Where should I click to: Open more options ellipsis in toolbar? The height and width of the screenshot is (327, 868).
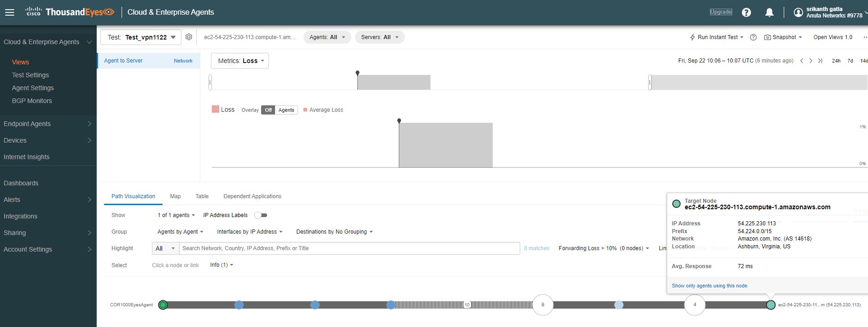point(865,37)
